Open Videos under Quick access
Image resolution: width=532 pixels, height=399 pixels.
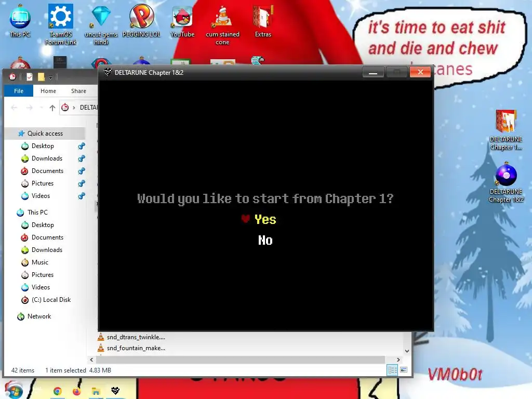coord(41,196)
